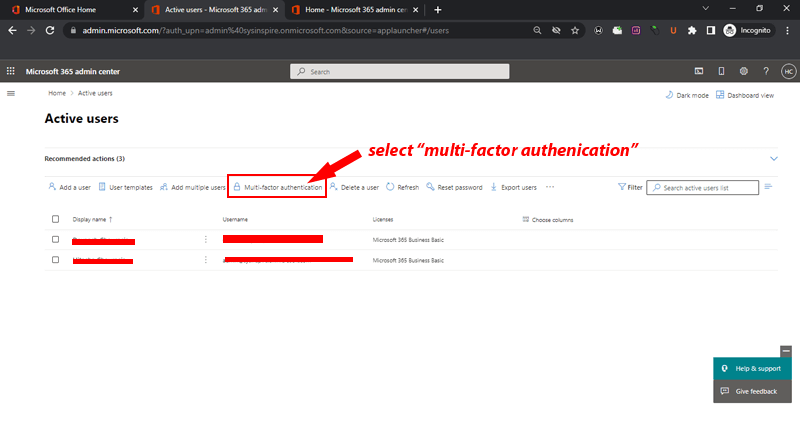Open the Cloud Shell icon in header

click(699, 71)
